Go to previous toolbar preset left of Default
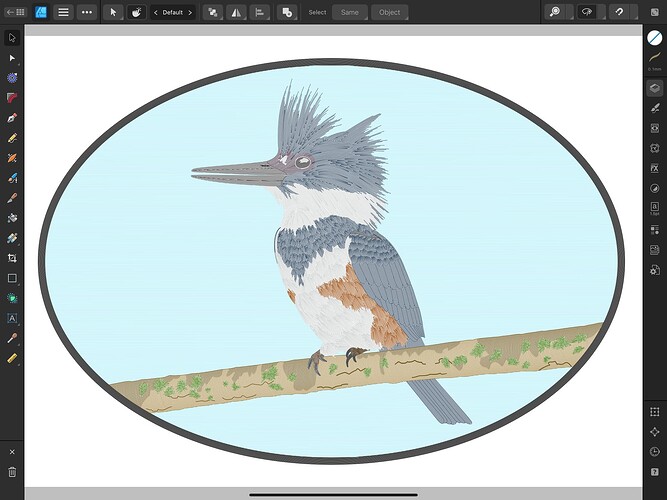Viewport: 667px width, 500px height. pyautogui.click(x=156, y=13)
